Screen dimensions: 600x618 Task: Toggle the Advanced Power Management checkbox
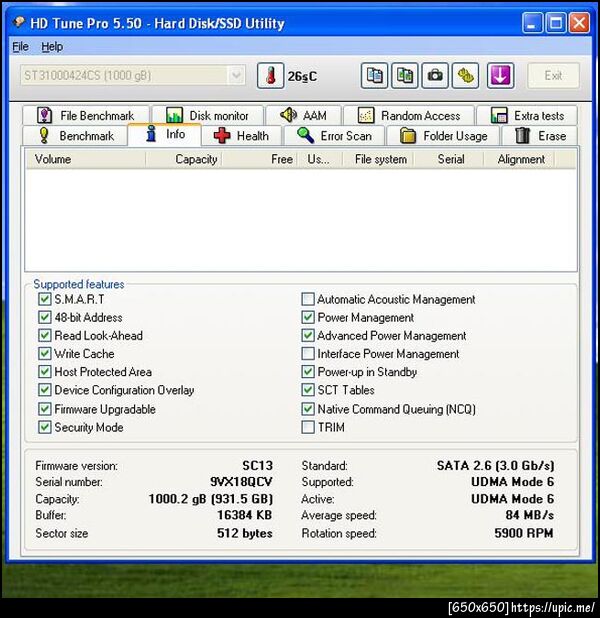(308, 335)
